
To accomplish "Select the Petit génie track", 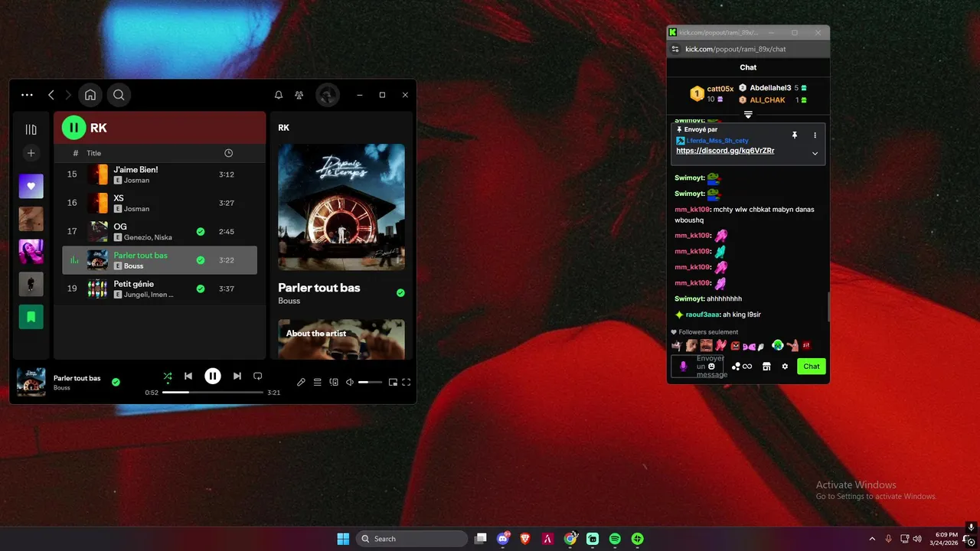I will (x=159, y=289).
